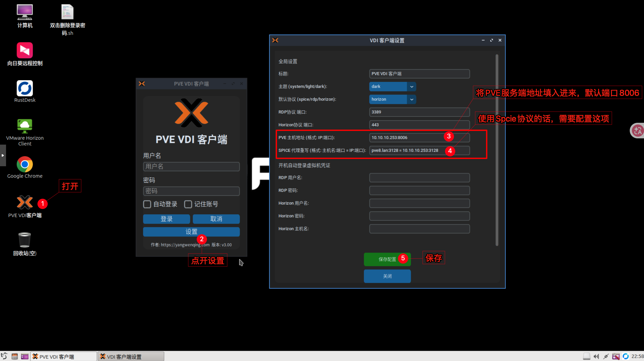Click the RustDesk tray icon
This screenshot has height=361, width=644.
(625, 356)
